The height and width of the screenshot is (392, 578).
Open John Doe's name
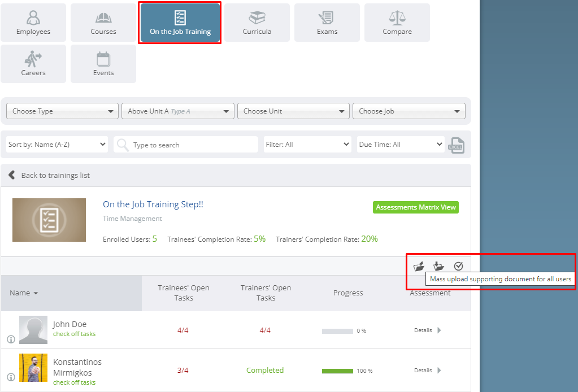(69, 324)
